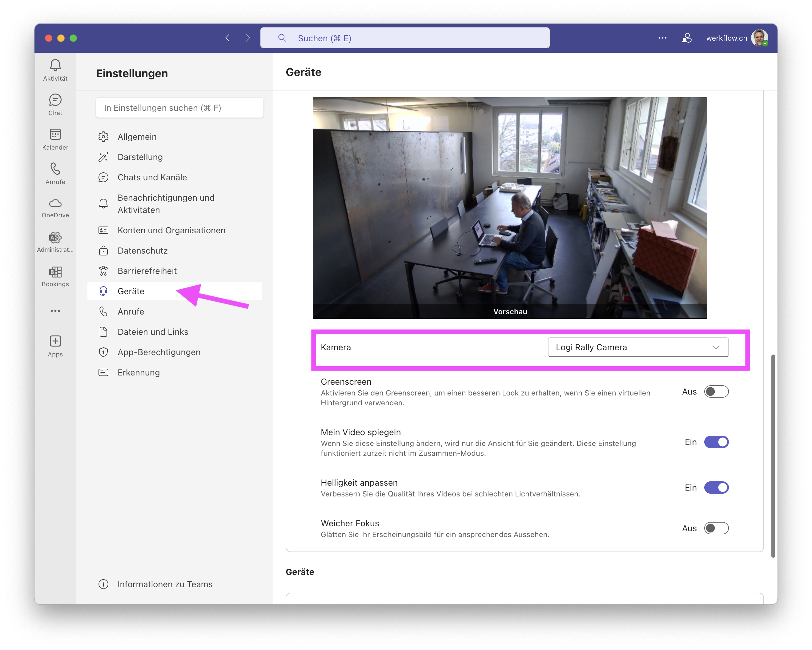
Task: Click the people status icon in title bar
Action: tap(687, 38)
